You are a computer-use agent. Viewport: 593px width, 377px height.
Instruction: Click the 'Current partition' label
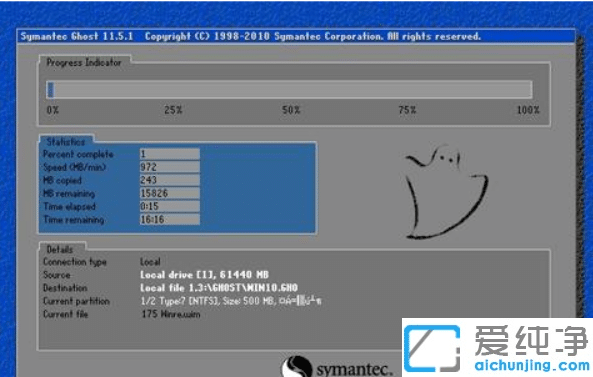pyautogui.click(x=76, y=301)
